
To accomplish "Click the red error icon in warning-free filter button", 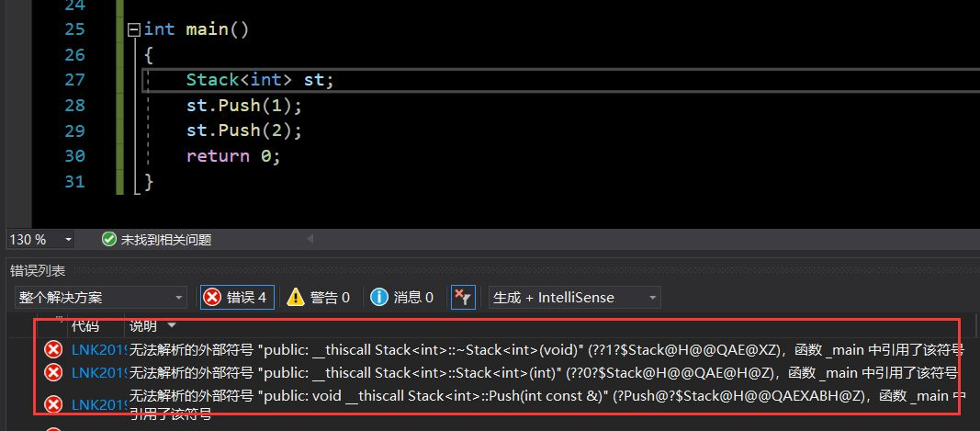I will coord(212,298).
